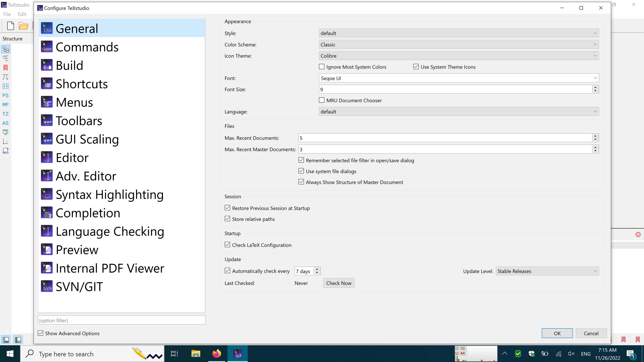Open the bookmarks panel in sidebar
Screen dimensions: 644x362
pos(6,68)
